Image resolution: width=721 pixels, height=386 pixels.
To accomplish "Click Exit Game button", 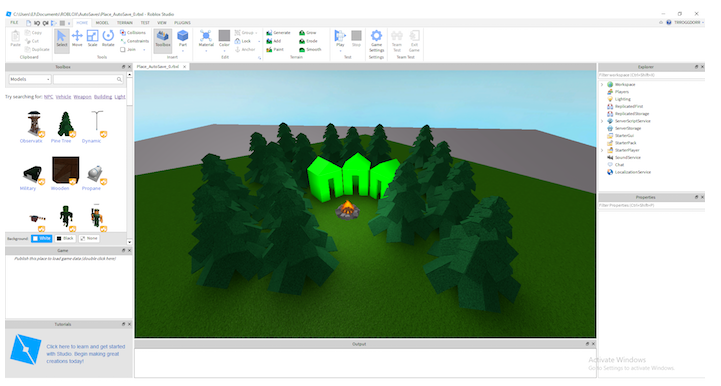I will (x=414, y=40).
